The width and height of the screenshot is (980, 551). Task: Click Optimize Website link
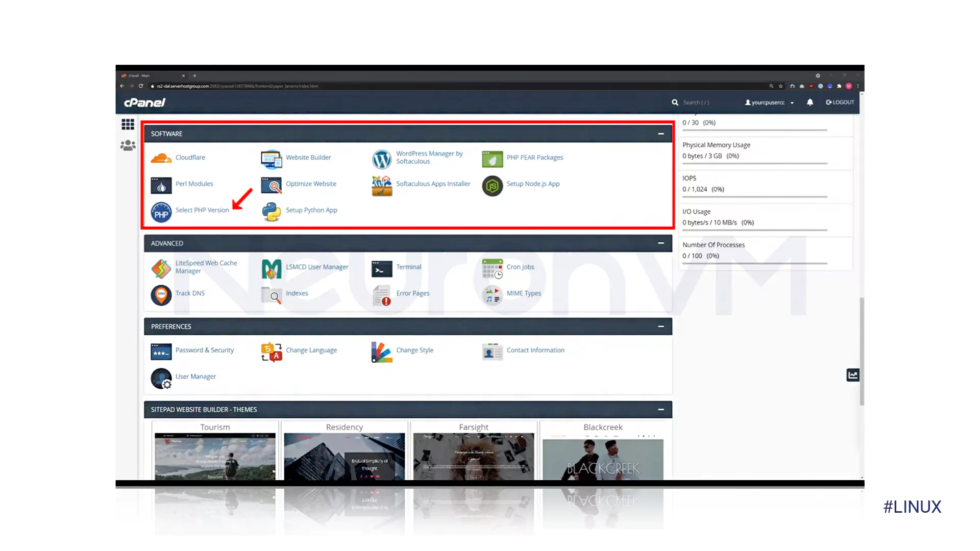click(x=310, y=183)
